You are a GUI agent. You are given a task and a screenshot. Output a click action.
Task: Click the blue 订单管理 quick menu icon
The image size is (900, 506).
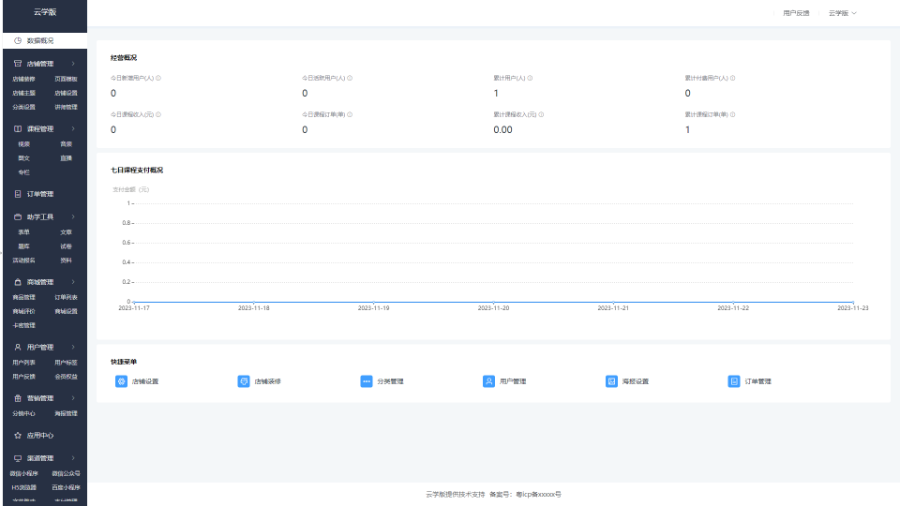(x=734, y=382)
